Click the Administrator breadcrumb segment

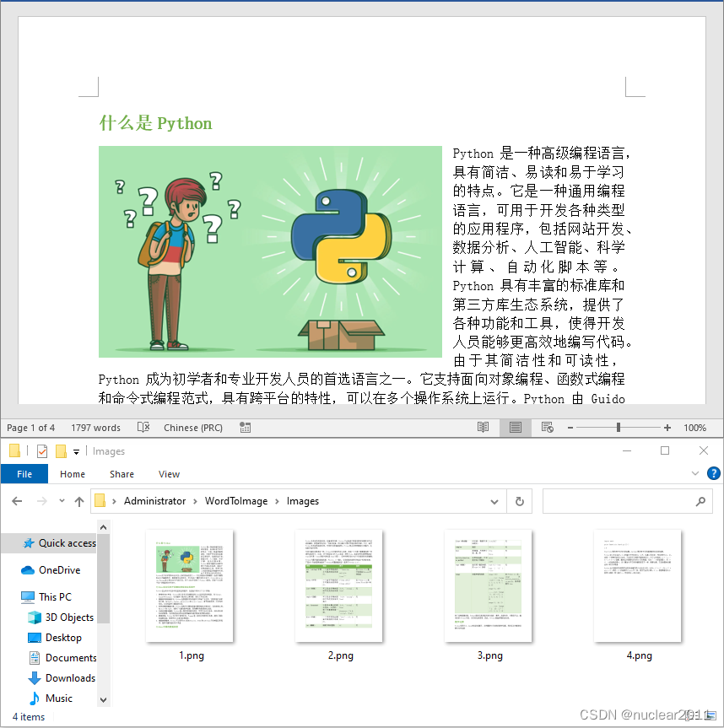[154, 501]
